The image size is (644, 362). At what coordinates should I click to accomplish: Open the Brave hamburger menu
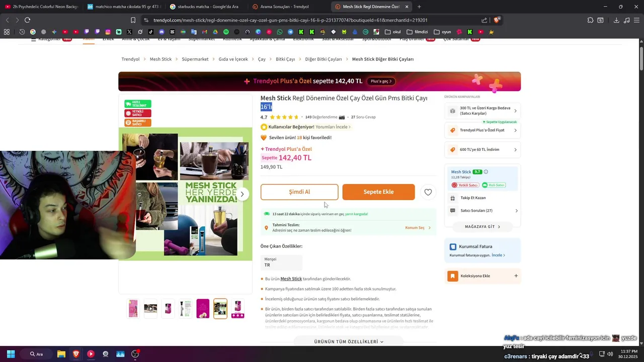[x=636, y=20]
